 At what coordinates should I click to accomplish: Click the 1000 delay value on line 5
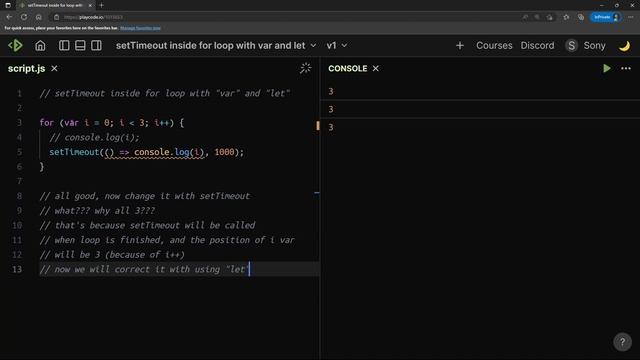[224, 152]
